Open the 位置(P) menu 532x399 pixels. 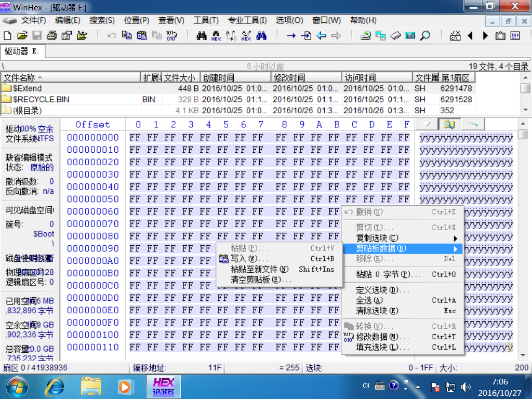pyautogui.click(x=137, y=20)
